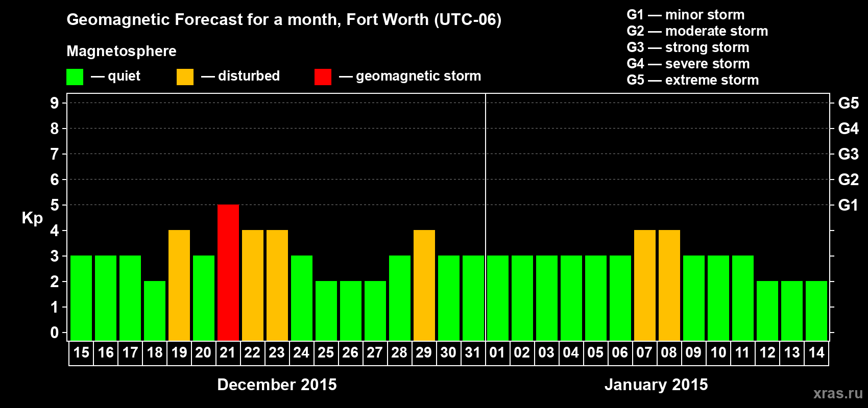This screenshot has height=408, width=868.
Task: Click the 'G1 — minor storm' legend text
Action: [686, 15]
